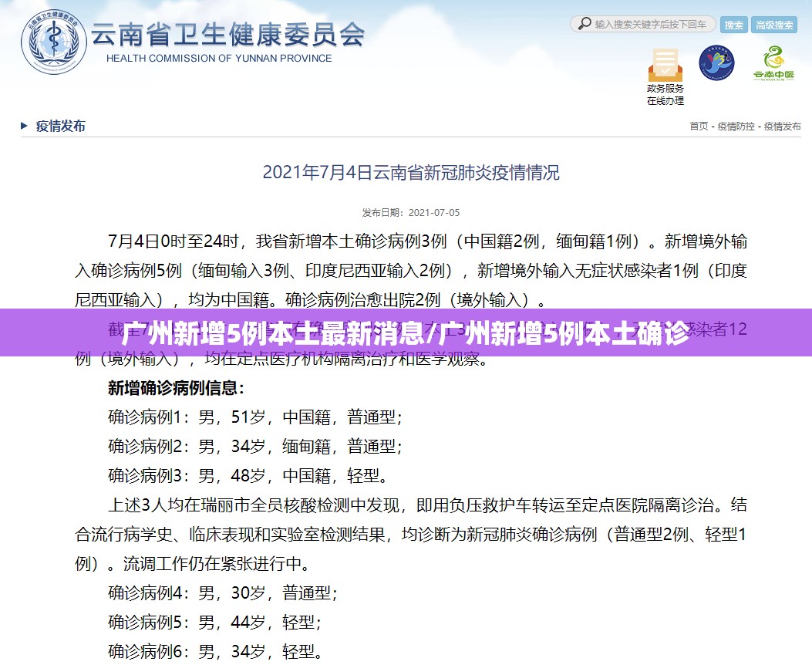Click the article title about July 4 epidemic
The image size is (812, 665).
click(x=410, y=172)
